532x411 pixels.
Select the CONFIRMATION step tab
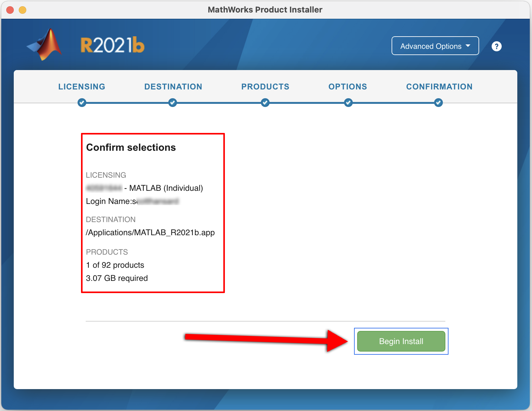(x=439, y=87)
